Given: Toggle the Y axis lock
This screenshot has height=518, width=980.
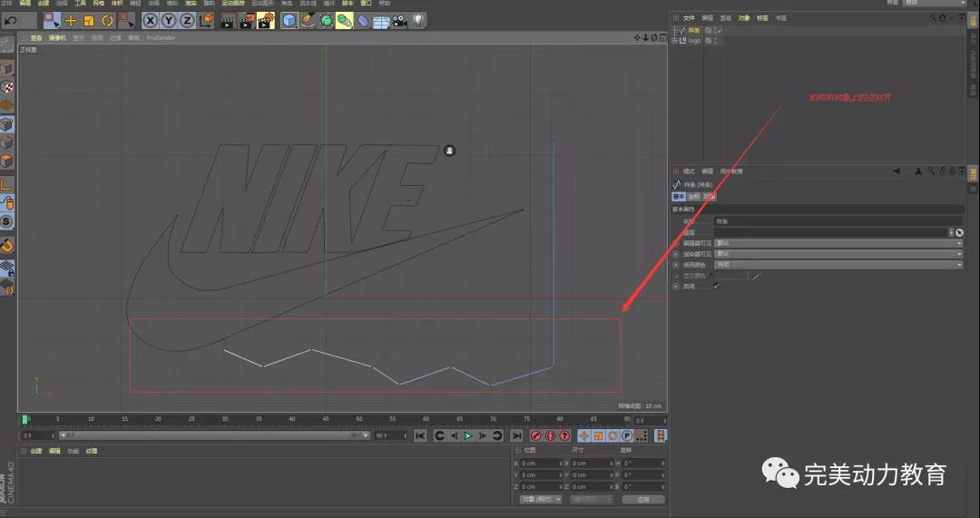Looking at the screenshot, I should tap(169, 21).
